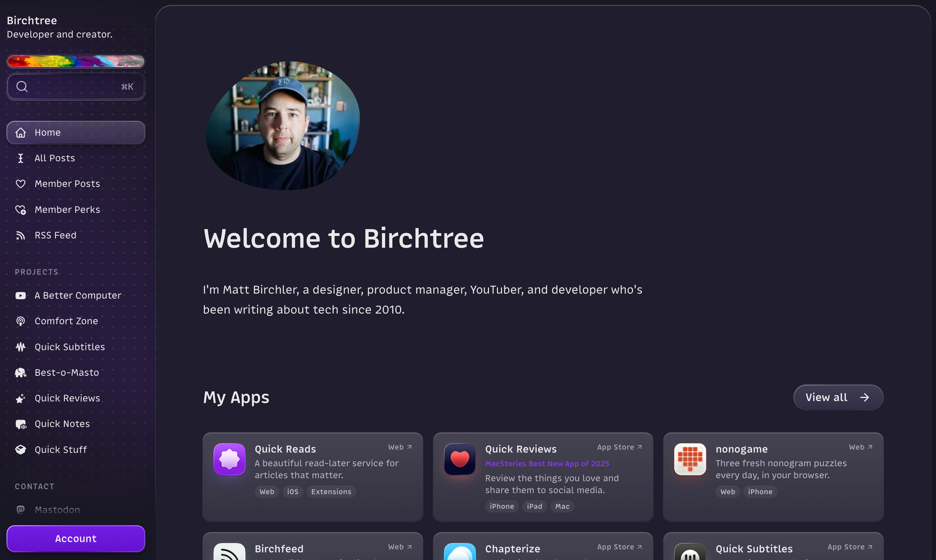
Task: Click the arrow icon in View all button
Action: coord(864,398)
